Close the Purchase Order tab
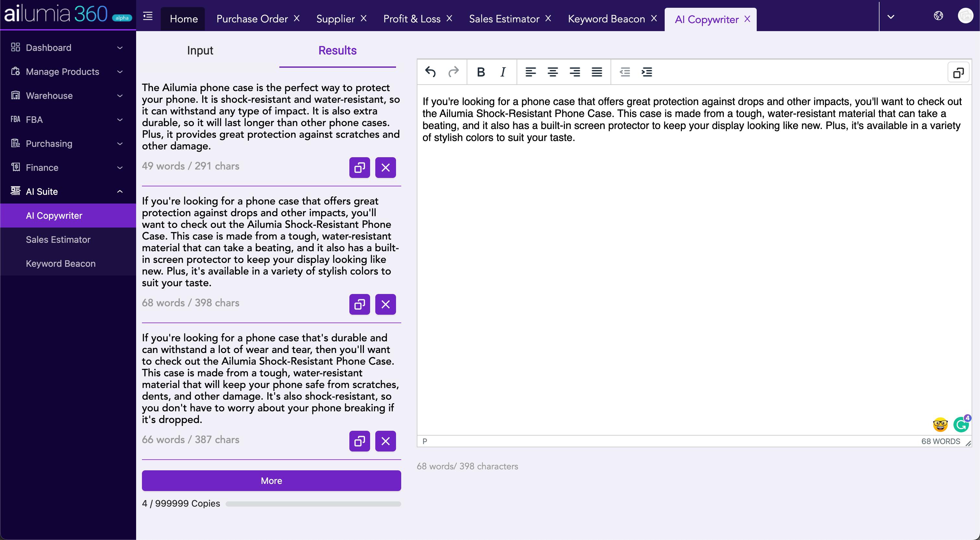This screenshot has height=540, width=980. coord(297,18)
